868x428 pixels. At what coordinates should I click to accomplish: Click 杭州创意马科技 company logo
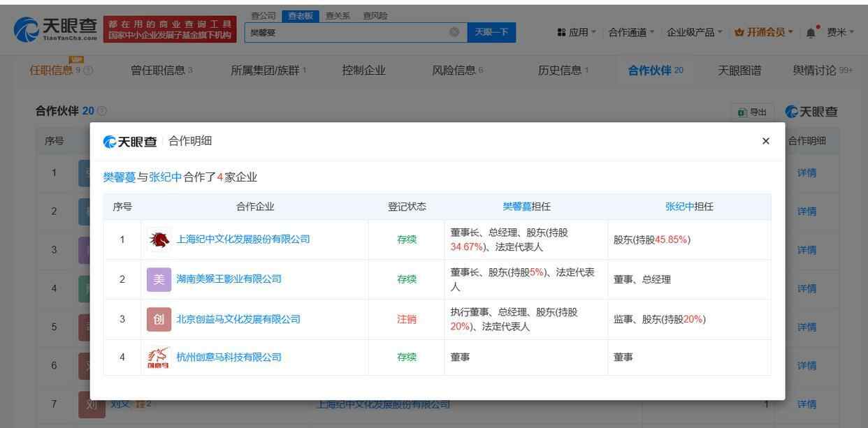point(159,357)
